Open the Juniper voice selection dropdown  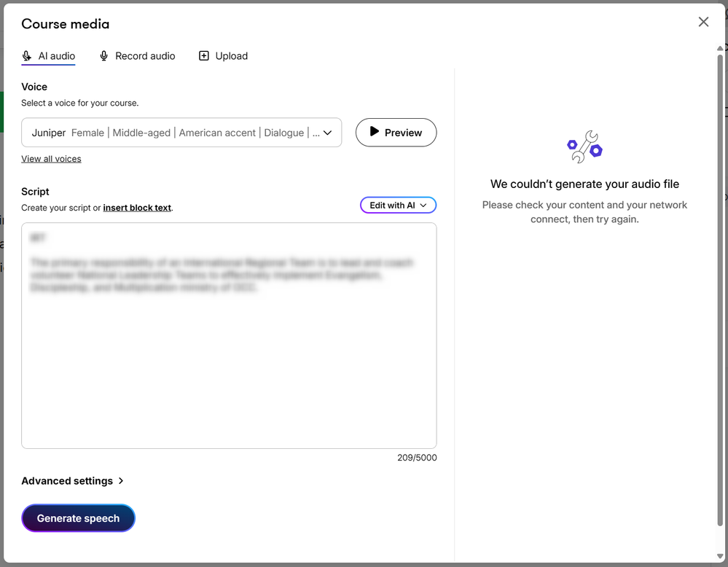pos(181,133)
